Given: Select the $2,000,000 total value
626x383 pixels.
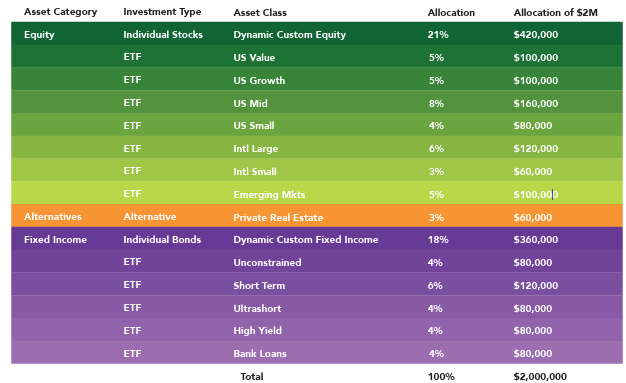Looking at the screenshot, I should [x=540, y=377].
